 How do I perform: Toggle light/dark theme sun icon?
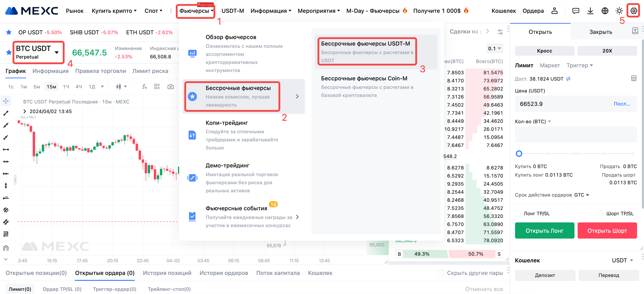[x=619, y=11]
